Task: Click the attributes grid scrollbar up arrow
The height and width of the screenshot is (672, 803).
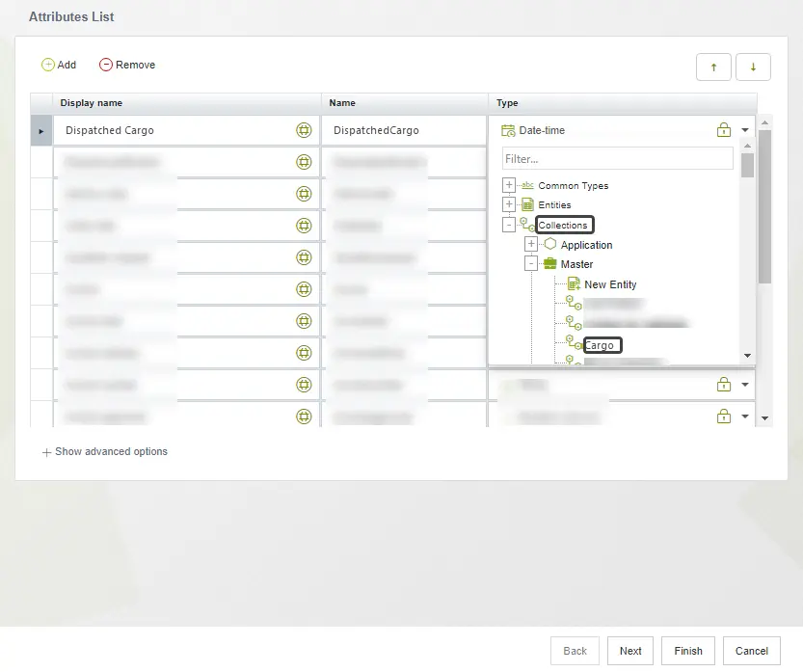Action: pyautogui.click(x=765, y=122)
